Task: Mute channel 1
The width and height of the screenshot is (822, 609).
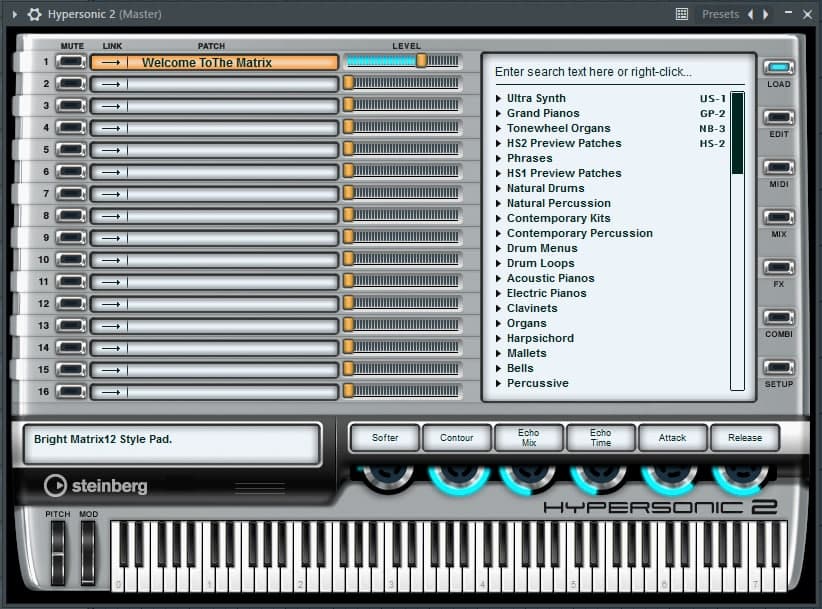Action: tap(71, 62)
